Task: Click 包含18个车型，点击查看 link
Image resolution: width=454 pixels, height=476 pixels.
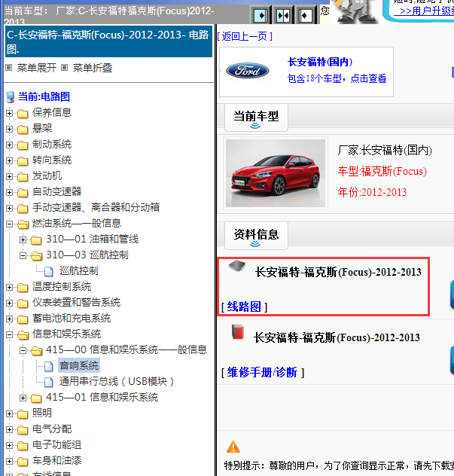Action: (337, 78)
